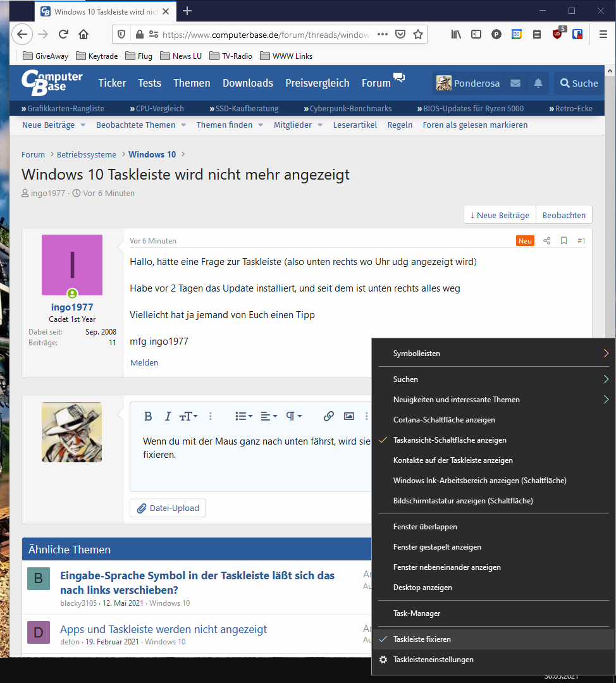Open the ComputerBase inbox envelope icon
The width and height of the screenshot is (616, 683).
coord(515,83)
